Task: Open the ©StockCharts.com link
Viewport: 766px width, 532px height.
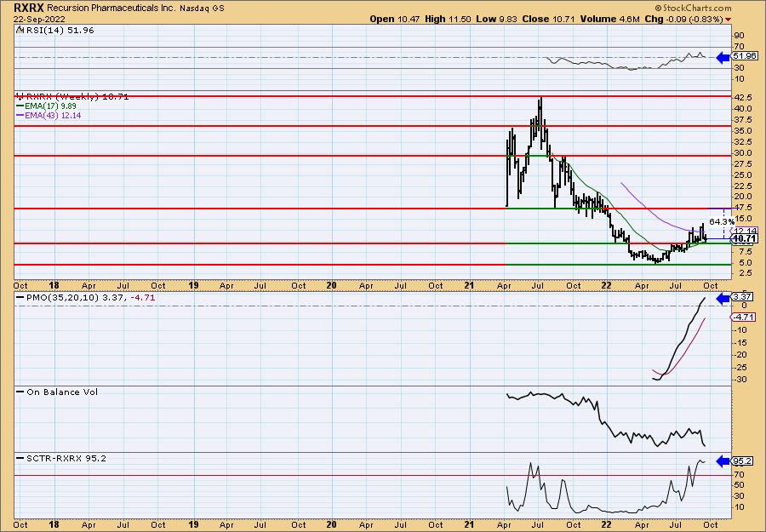Action: click(x=693, y=8)
